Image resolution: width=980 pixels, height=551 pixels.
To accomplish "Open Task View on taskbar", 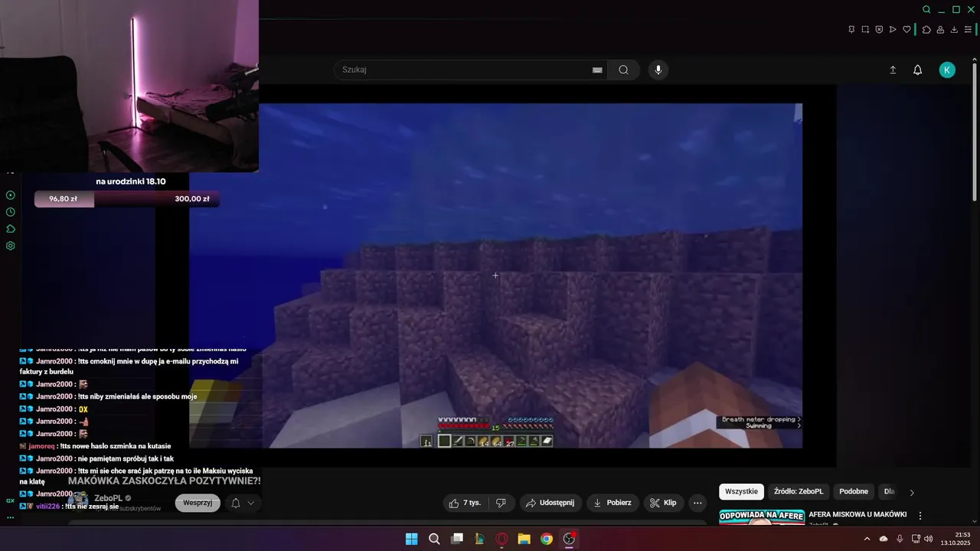I will [457, 539].
